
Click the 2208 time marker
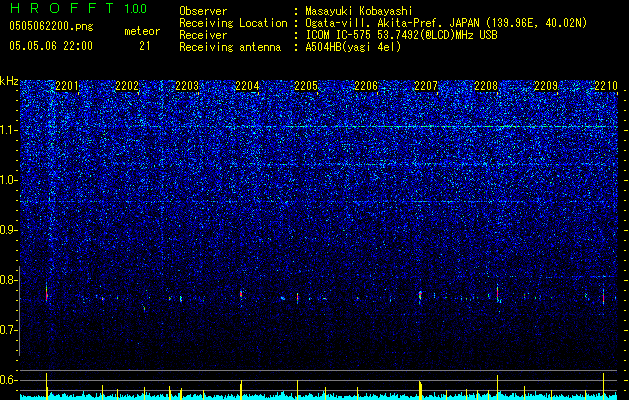coord(486,86)
